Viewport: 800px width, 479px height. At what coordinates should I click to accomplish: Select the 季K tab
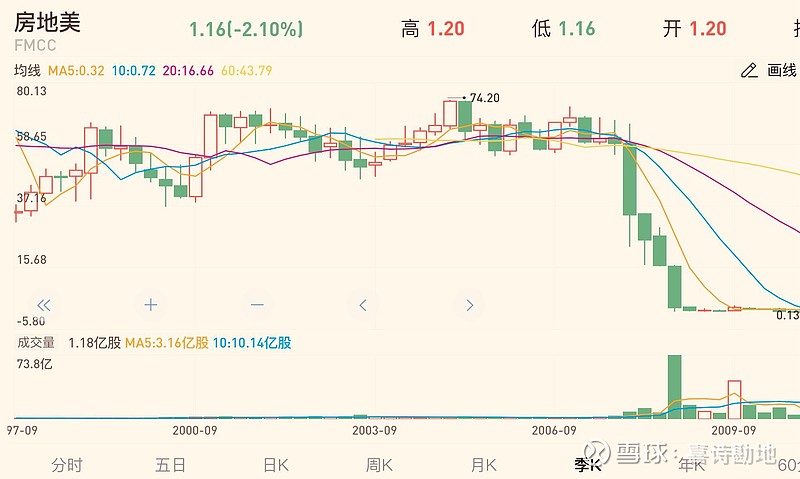(588, 465)
